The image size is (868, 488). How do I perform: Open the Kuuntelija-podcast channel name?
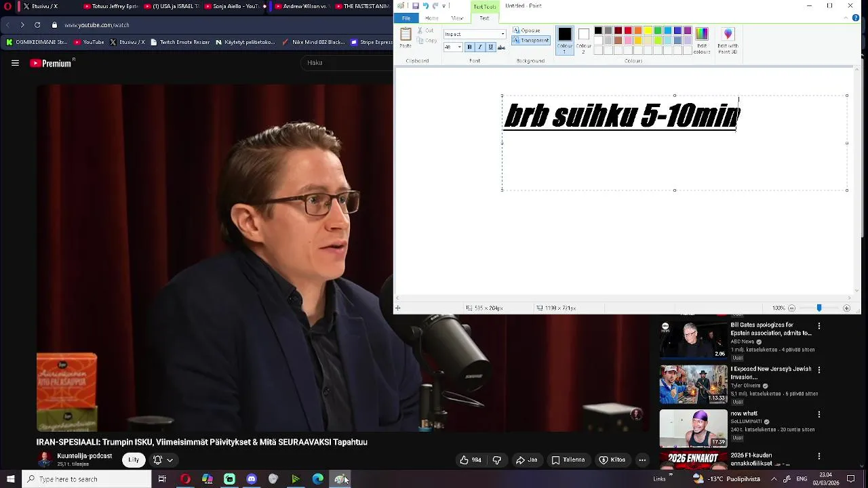[x=85, y=456]
